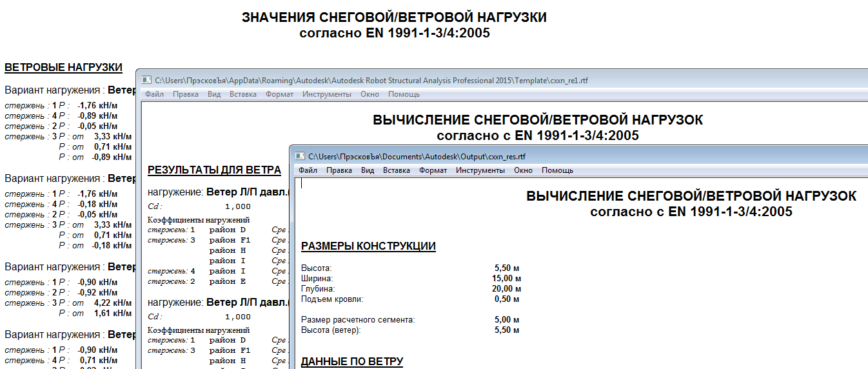Click the Подъем кровли: label
The image size is (868, 369).
pos(332,299)
